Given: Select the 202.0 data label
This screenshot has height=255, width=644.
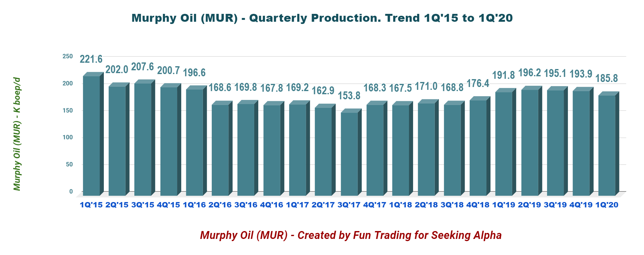Looking at the screenshot, I should [117, 69].
